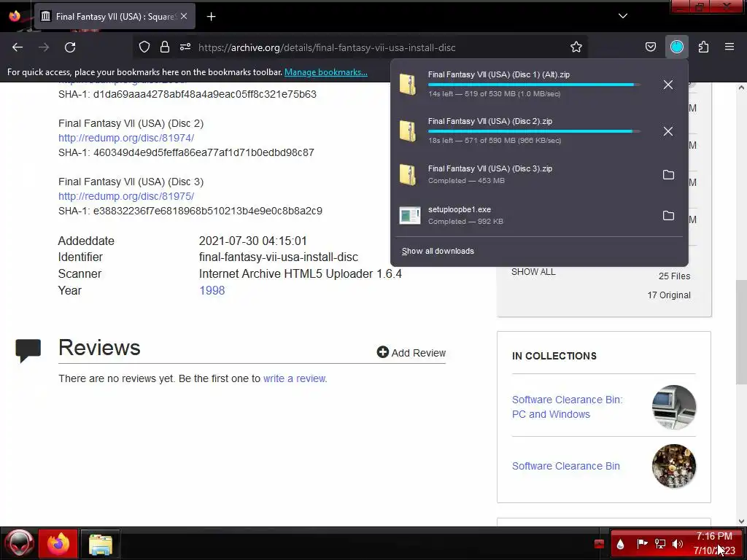The height and width of the screenshot is (560, 747).
Task: Open Firefox application hamburger menu
Action: (729, 47)
